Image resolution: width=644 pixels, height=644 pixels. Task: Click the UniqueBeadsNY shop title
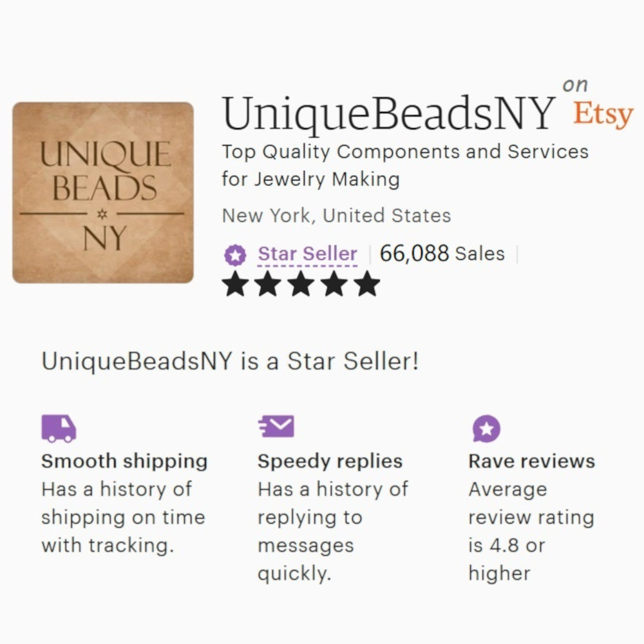pyautogui.click(x=388, y=114)
